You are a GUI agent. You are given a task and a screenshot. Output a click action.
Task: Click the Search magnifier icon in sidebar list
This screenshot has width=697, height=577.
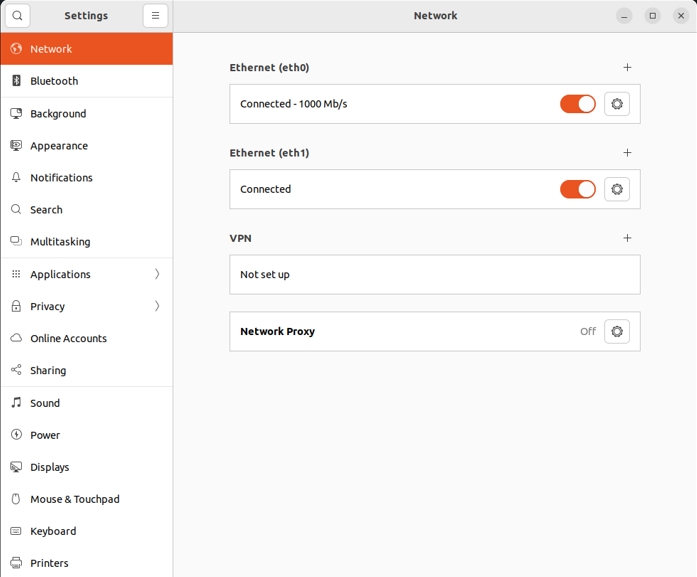(16, 209)
